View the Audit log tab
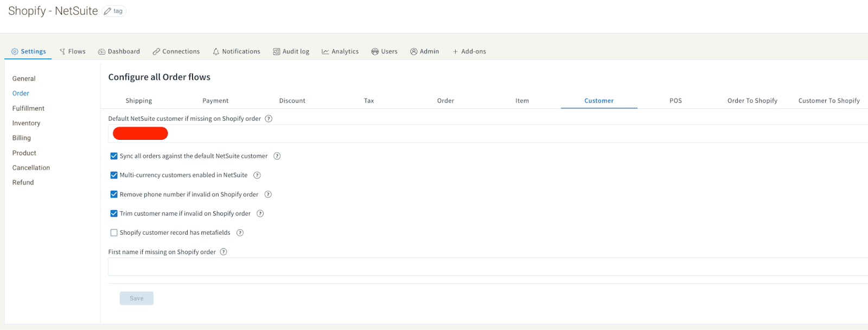868x330 pixels. [x=291, y=51]
